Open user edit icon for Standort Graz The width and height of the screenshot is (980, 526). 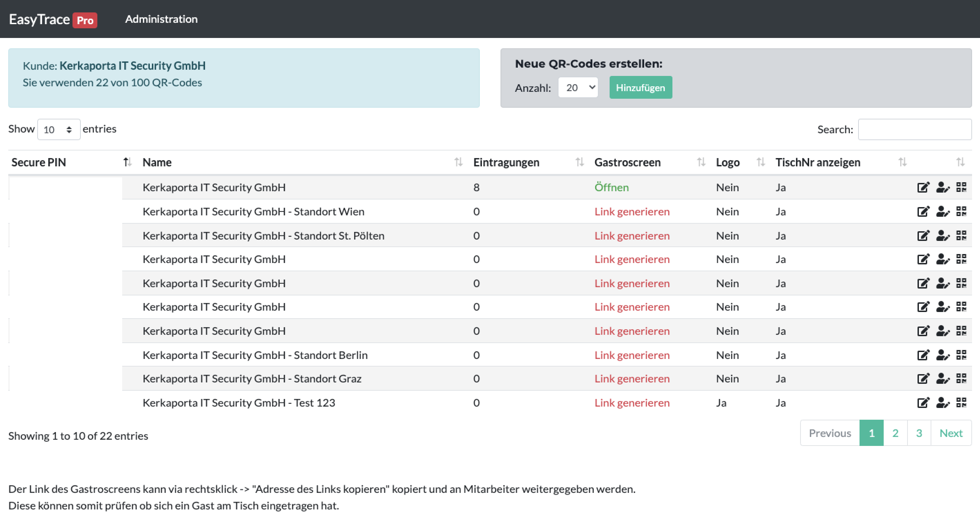click(943, 378)
